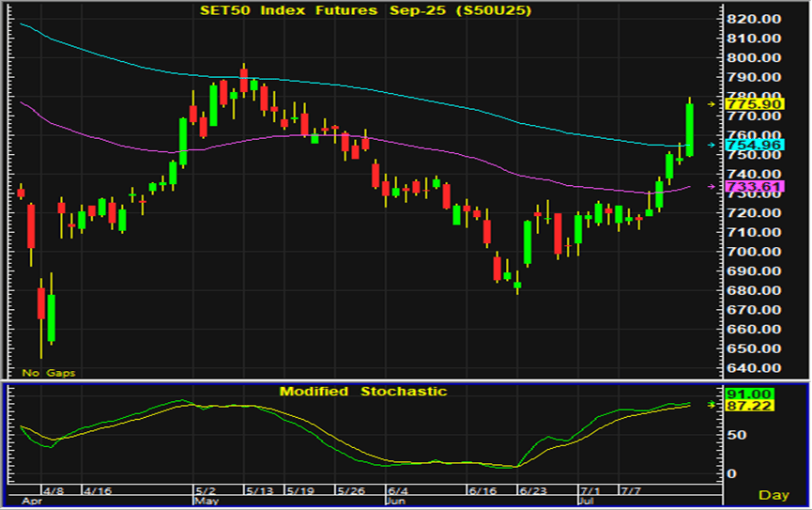
Task: Click the arrow marker beside stochastic 87.22
Action: tap(712, 404)
